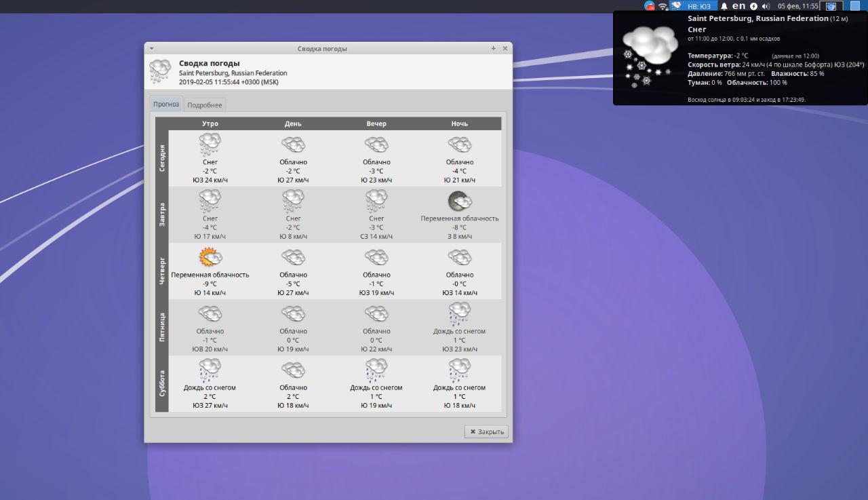Select the Прогноз tab

tap(166, 104)
